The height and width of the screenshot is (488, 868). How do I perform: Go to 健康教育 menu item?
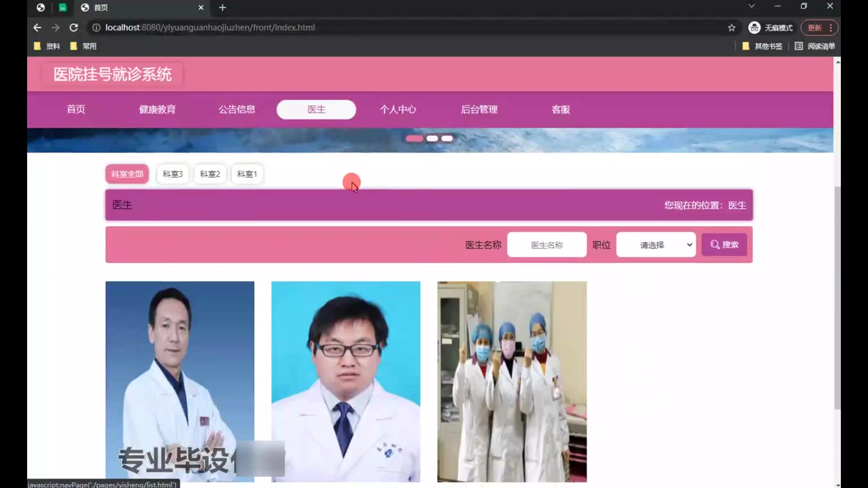(x=157, y=109)
